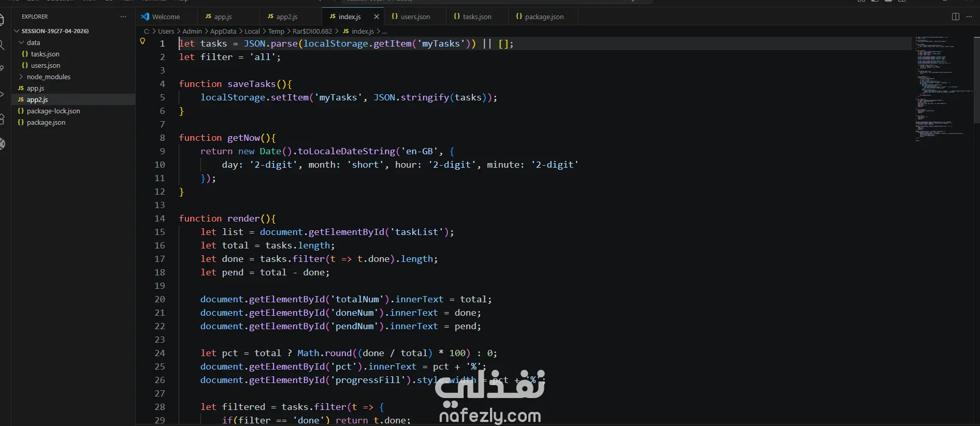Open Explorer panel More Actions ellipsis
The height and width of the screenshot is (426, 980).
coord(123,17)
